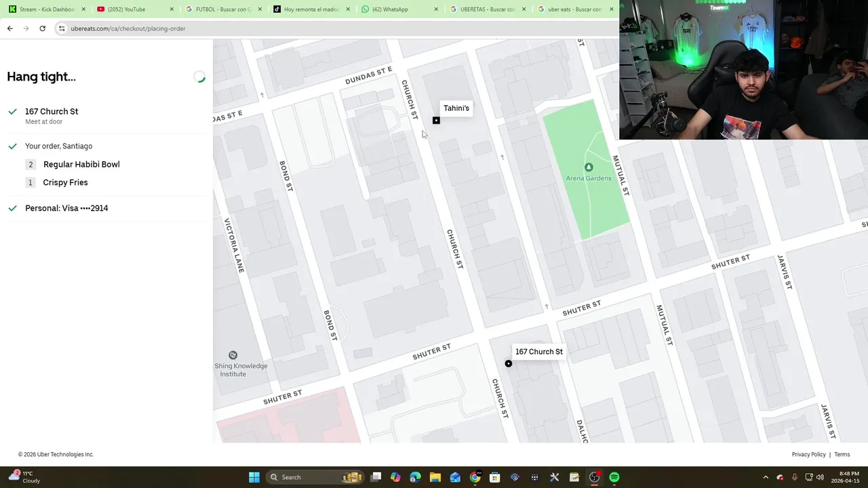Click the 167 Church St map label
The height and width of the screenshot is (488, 868).
539,352
